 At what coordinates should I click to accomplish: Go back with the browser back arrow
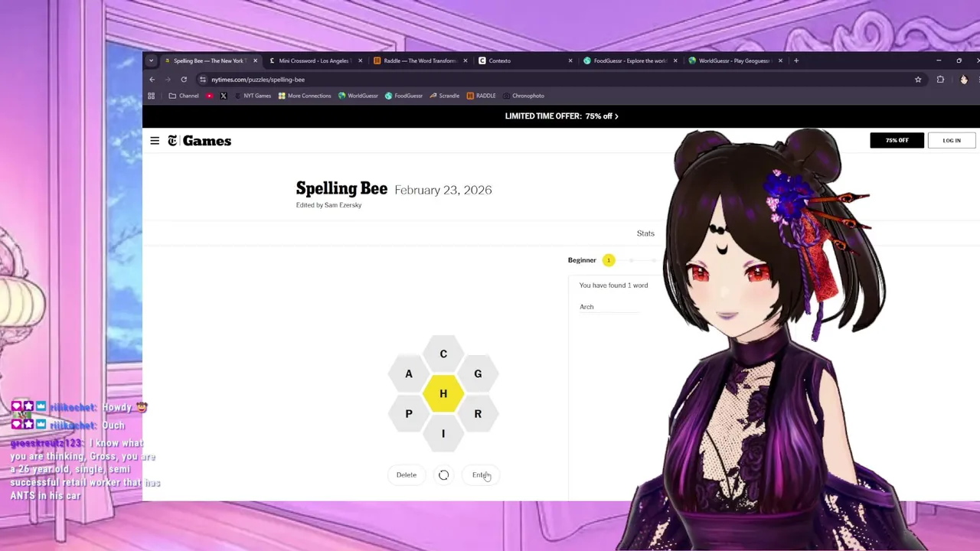click(x=152, y=80)
